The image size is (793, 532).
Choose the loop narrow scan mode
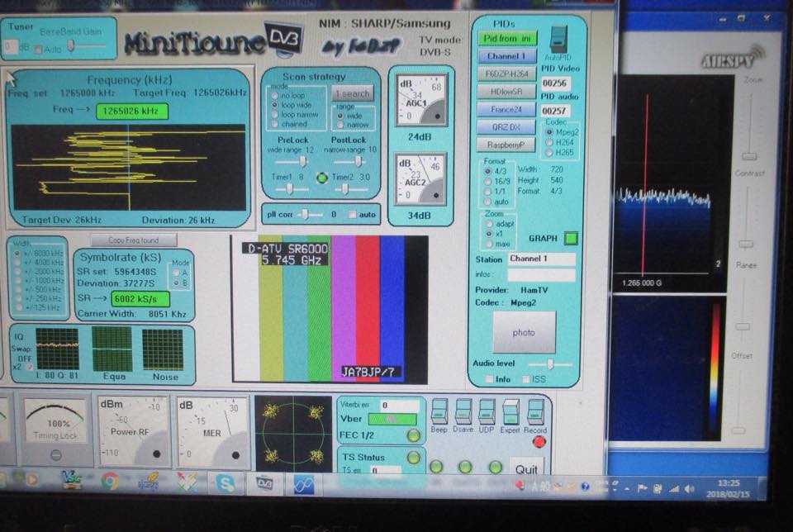(275, 114)
